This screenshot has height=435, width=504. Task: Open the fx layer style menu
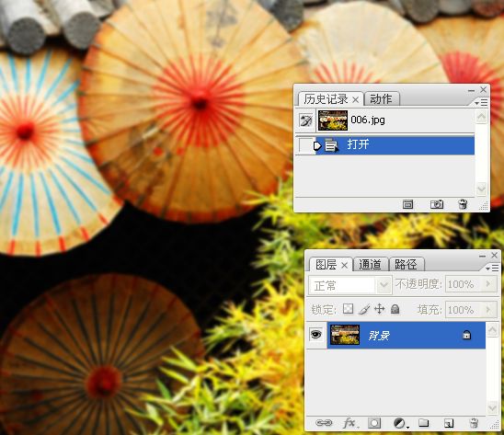pyautogui.click(x=350, y=423)
